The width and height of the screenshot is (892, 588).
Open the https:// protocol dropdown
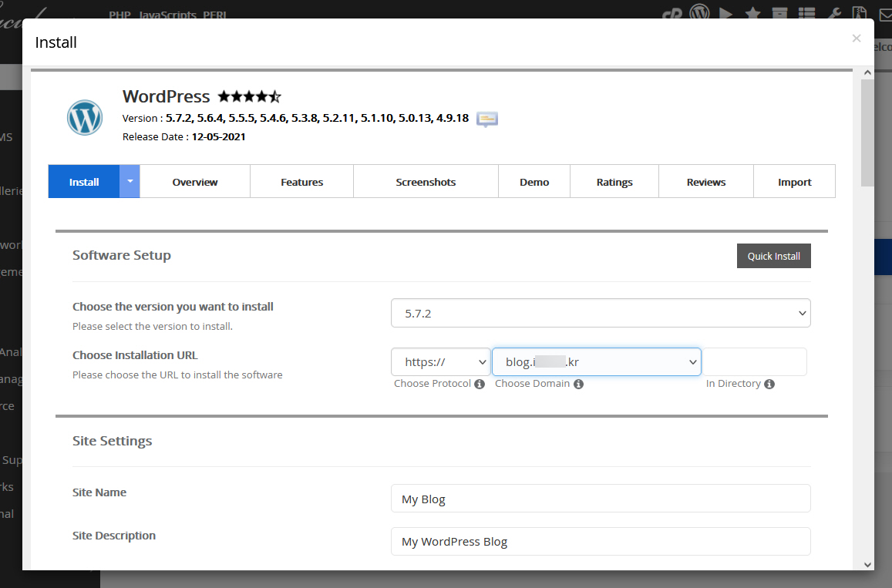[x=440, y=361]
